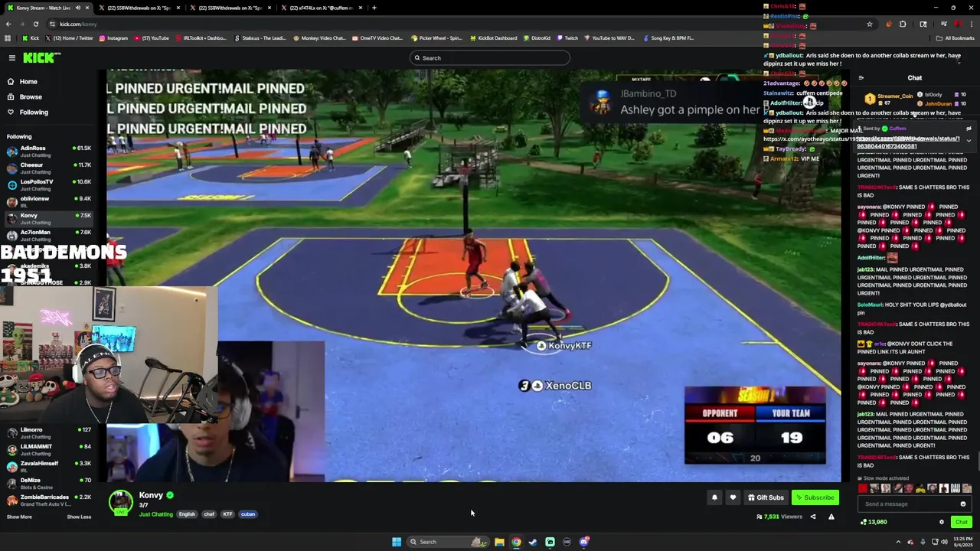The image size is (980, 551).
Task: Expand list with Show More
Action: click(x=19, y=517)
